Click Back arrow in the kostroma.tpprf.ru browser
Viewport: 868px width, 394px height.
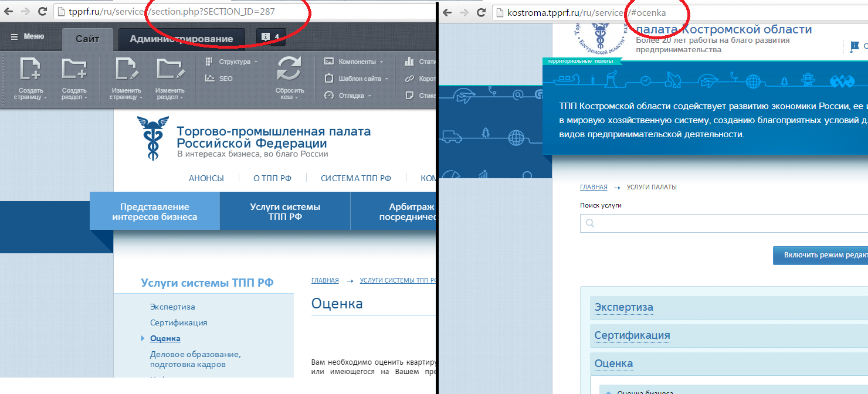447,12
